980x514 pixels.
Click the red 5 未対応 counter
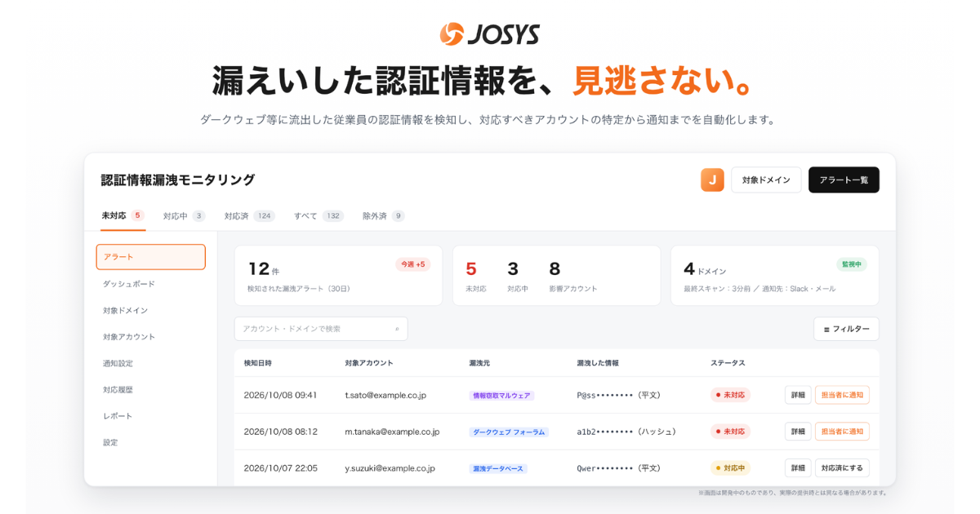(471, 269)
